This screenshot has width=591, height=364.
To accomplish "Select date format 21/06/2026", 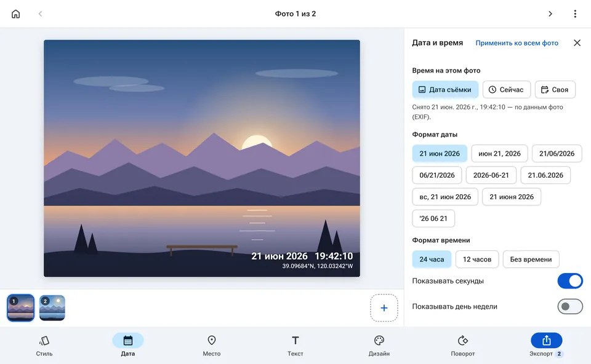I will (x=557, y=154).
